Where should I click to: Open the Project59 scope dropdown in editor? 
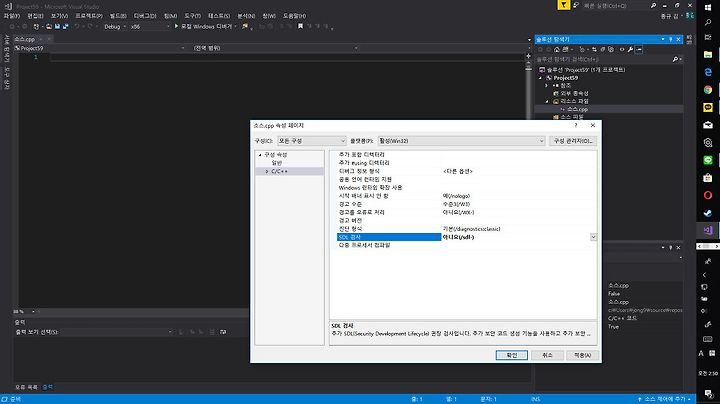100,48
